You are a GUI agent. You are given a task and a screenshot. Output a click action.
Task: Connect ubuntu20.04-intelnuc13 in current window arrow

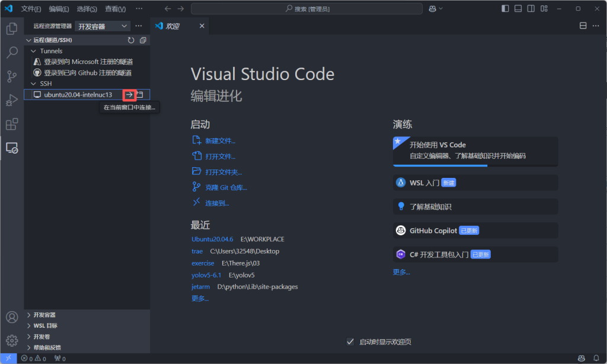pos(129,95)
